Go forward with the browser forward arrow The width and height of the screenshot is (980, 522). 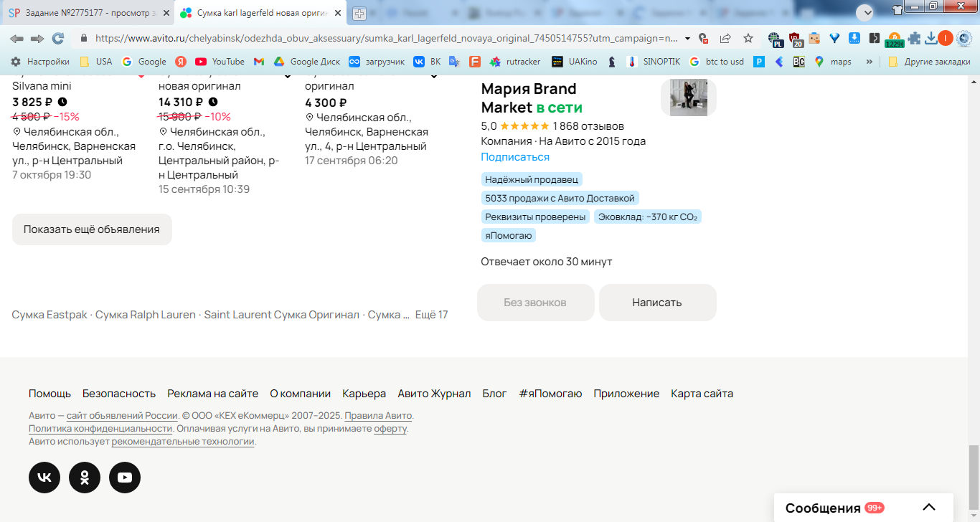point(37,38)
